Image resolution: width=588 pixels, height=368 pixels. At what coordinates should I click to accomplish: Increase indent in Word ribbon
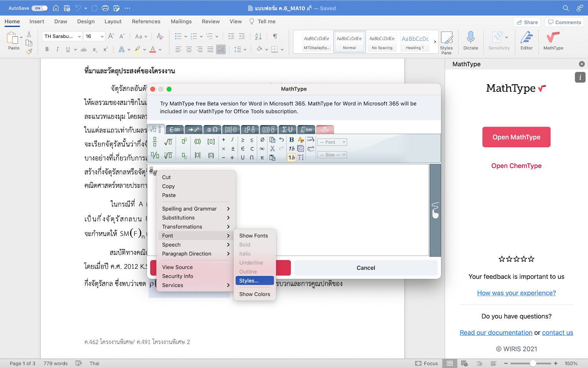click(x=241, y=36)
